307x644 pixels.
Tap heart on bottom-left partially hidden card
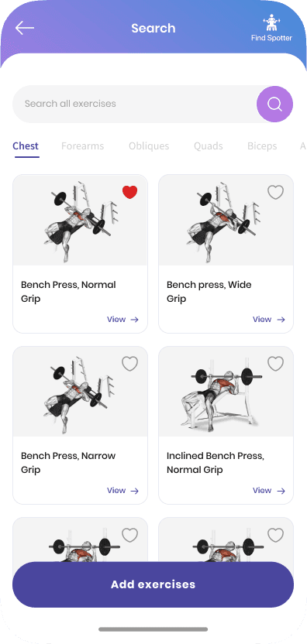129,535
